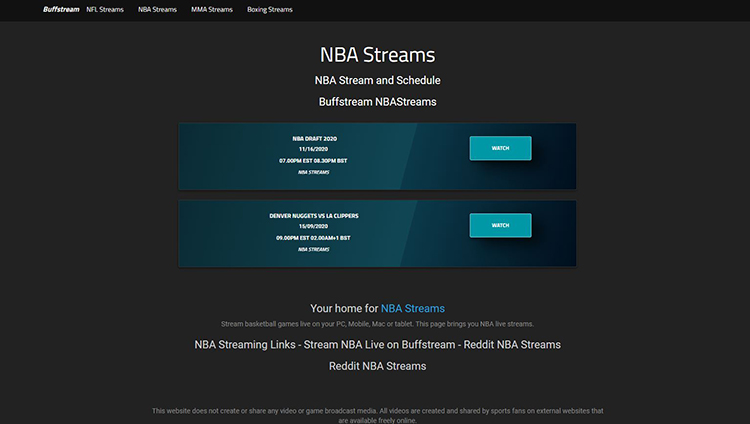The height and width of the screenshot is (424, 750).
Task: Click the 11/16/2020 draft date
Action: pos(314,149)
